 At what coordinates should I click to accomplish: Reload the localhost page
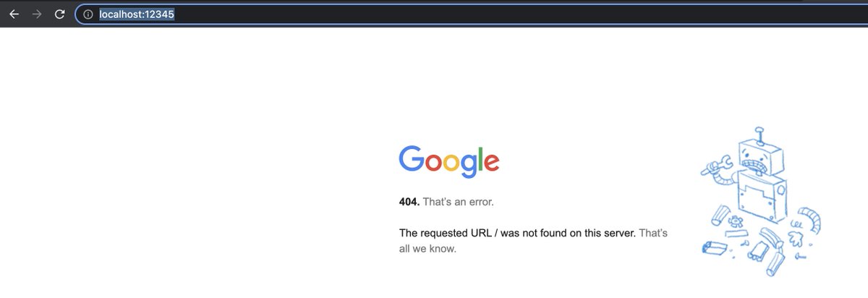[x=61, y=14]
